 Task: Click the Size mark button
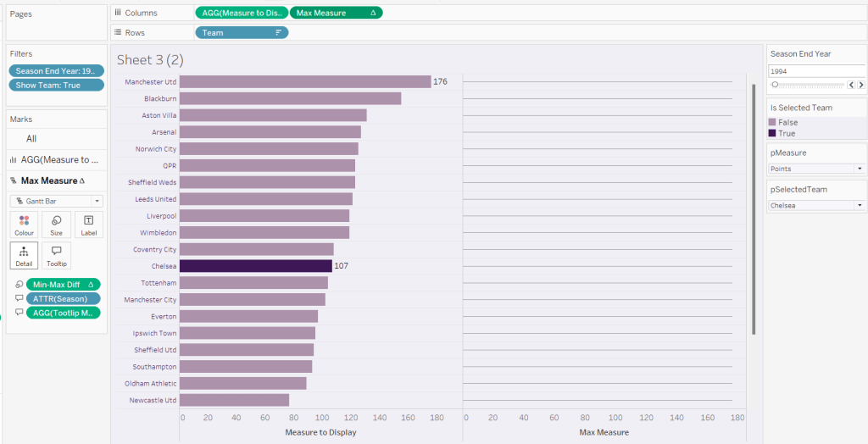(x=56, y=225)
